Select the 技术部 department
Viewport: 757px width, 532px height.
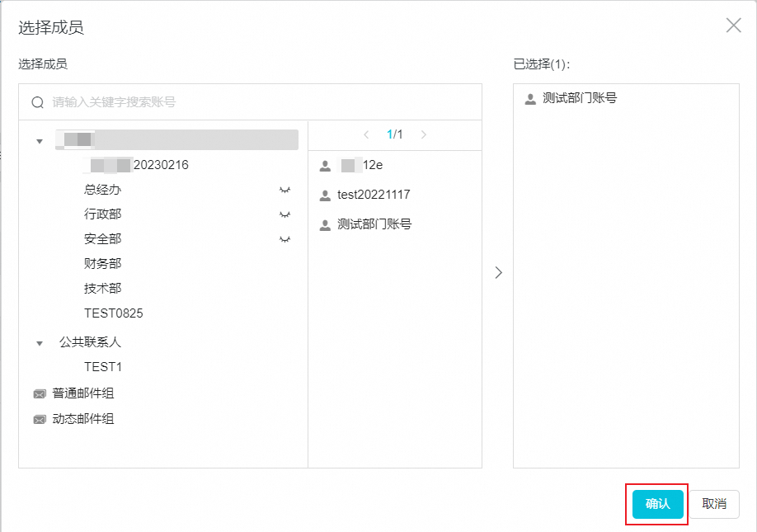[102, 289]
